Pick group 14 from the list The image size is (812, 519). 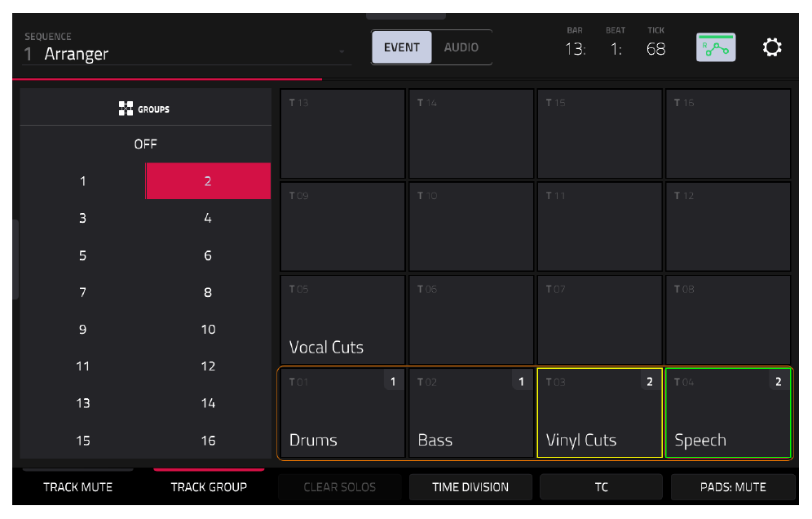click(x=208, y=403)
